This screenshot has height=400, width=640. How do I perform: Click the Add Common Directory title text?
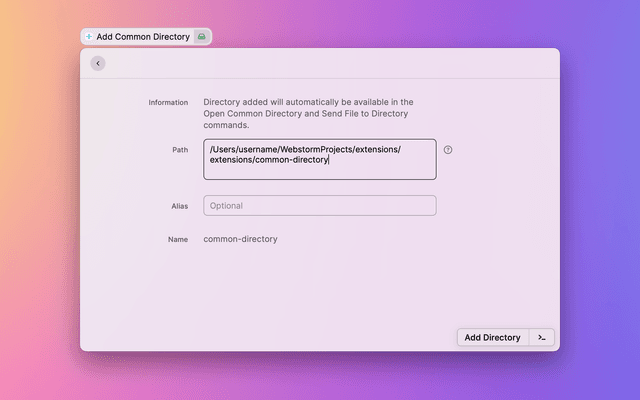pyautogui.click(x=143, y=37)
